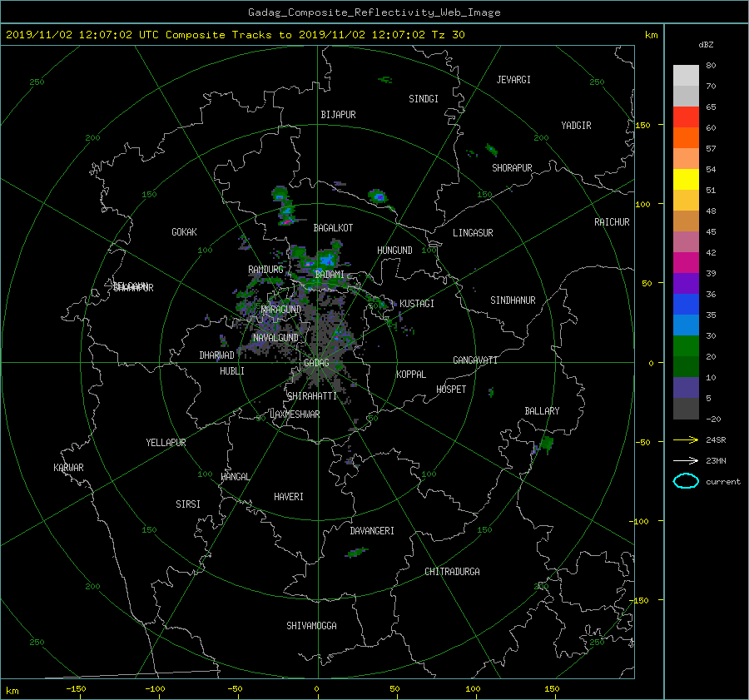Image resolution: width=749 pixels, height=700 pixels.
Task: Click the 100 tick on bottom axis
Action: point(473,689)
